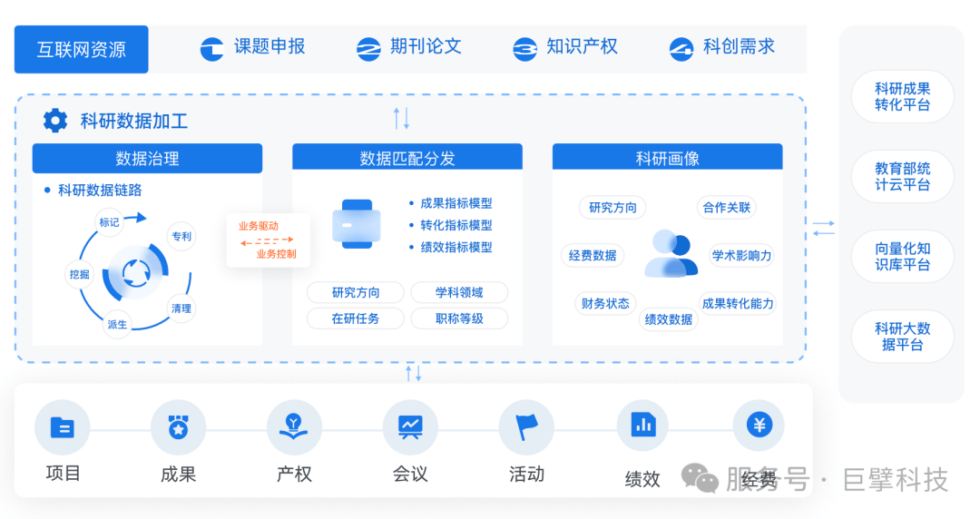Viewport: 980px width, 519px height.
Task: Select the 知识产权 number three icon
Action: (x=524, y=49)
